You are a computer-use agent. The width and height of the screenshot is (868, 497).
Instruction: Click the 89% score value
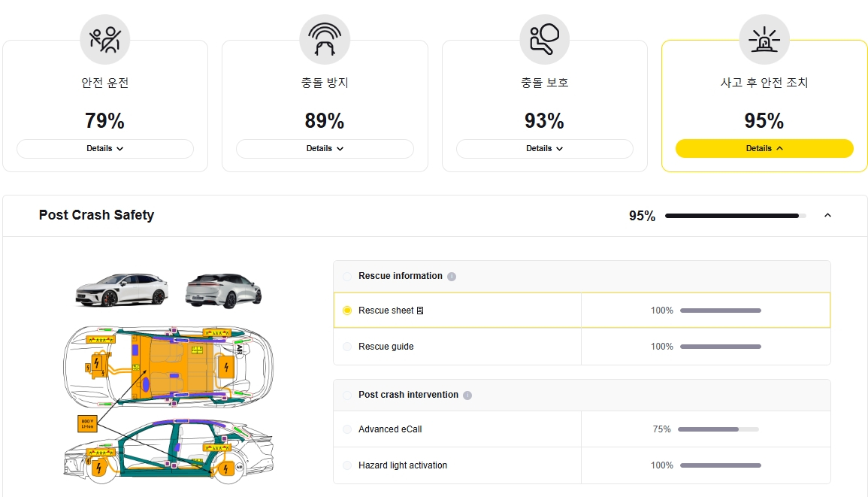(x=325, y=121)
